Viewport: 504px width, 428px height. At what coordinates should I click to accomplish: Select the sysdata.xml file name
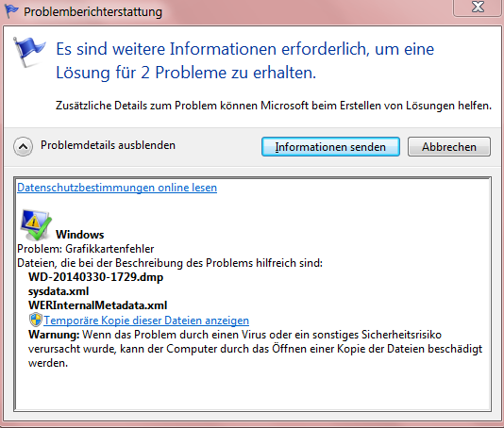[59, 291]
